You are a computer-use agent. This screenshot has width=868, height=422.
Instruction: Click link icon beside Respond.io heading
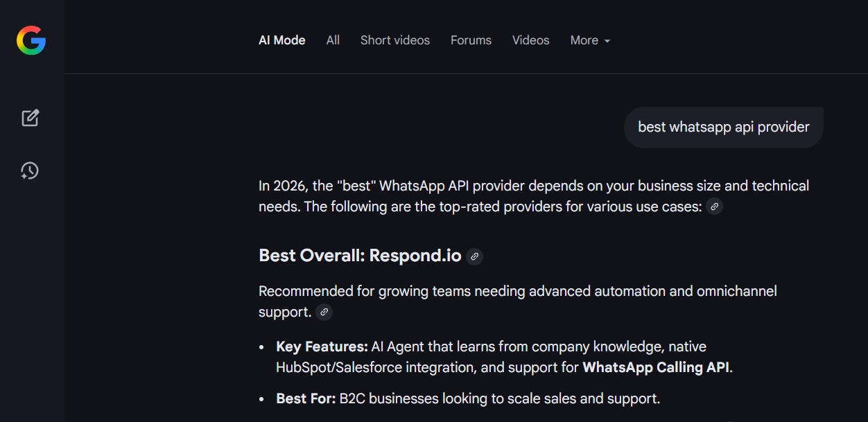[x=474, y=256]
